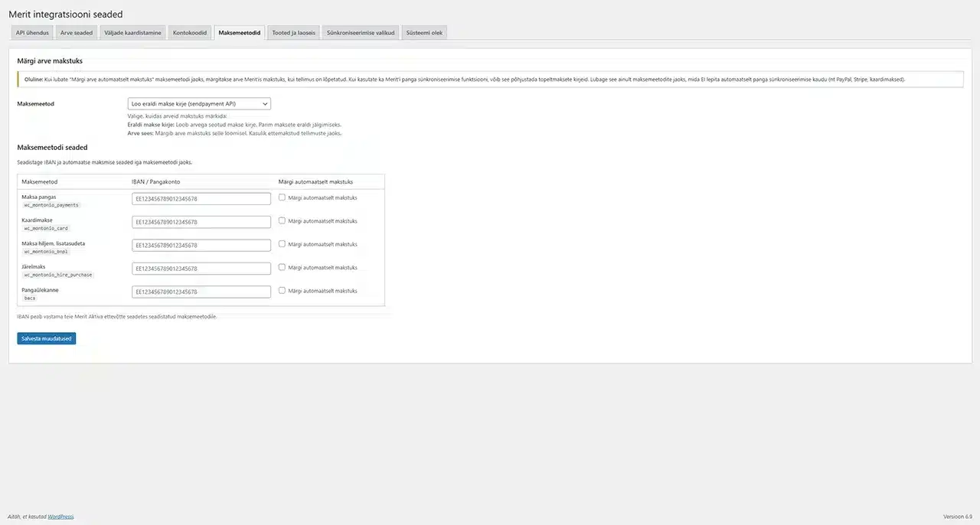The height and width of the screenshot is (525, 980).
Task: Enable auto-paid checkbox for Maksa pangas
Action: click(283, 197)
